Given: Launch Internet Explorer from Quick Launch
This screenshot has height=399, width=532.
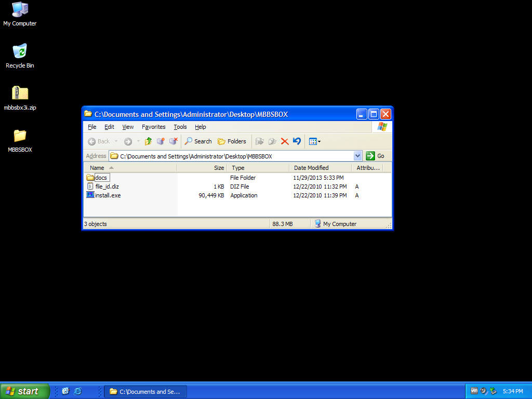Looking at the screenshot, I should [x=78, y=391].
